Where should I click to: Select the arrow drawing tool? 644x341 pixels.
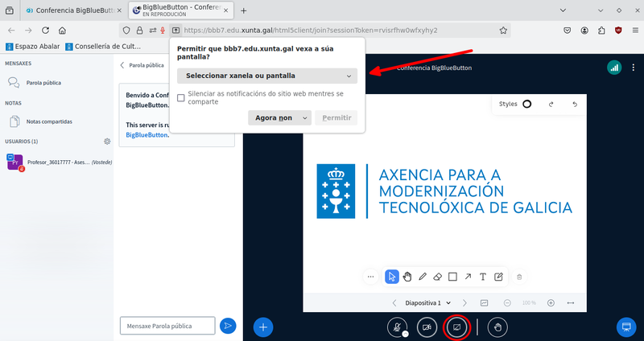coord(468,277)
